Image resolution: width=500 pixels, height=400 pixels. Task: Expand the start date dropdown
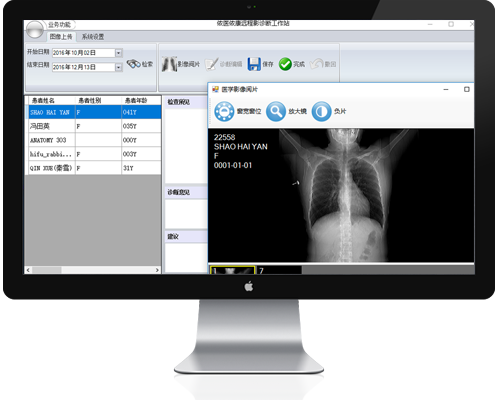click(x=118, y=53)
